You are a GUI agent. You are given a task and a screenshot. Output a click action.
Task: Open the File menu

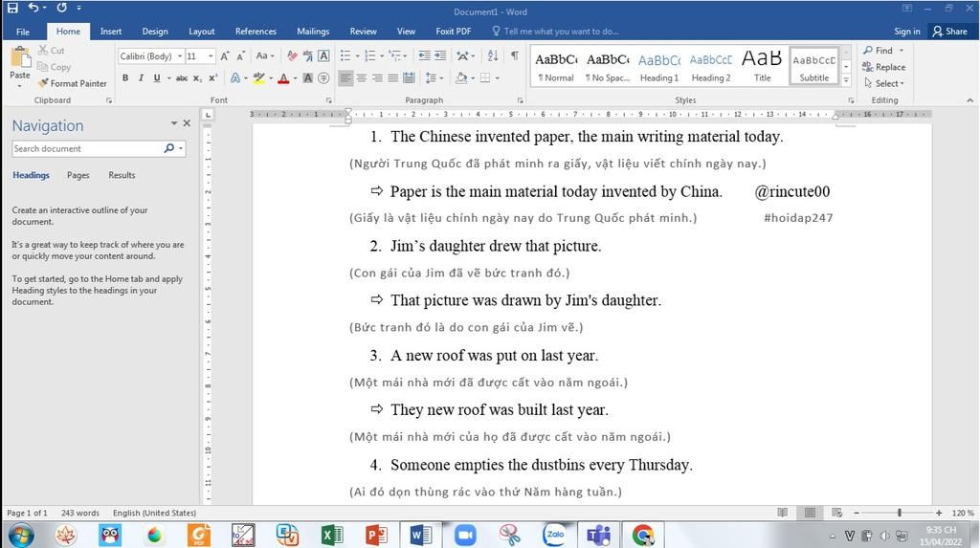[23, 32]
